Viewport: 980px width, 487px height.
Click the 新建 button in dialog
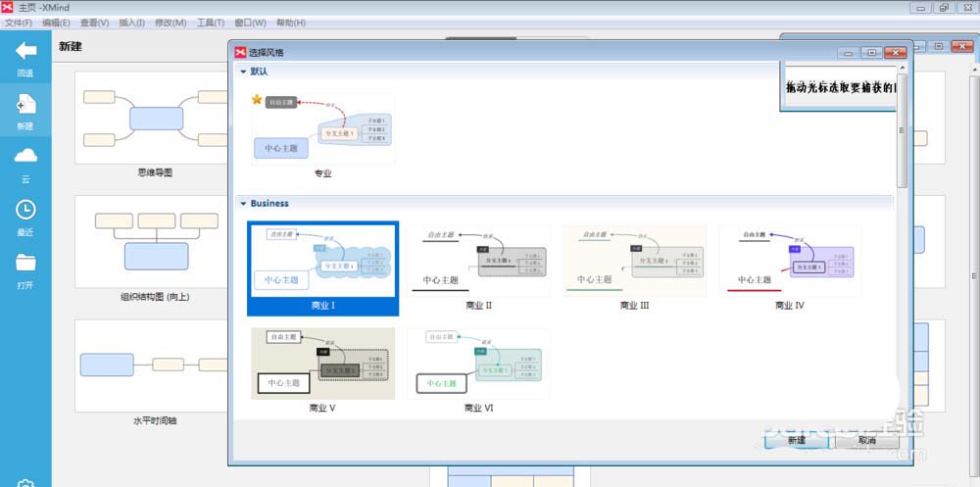[x=797, y=440]
